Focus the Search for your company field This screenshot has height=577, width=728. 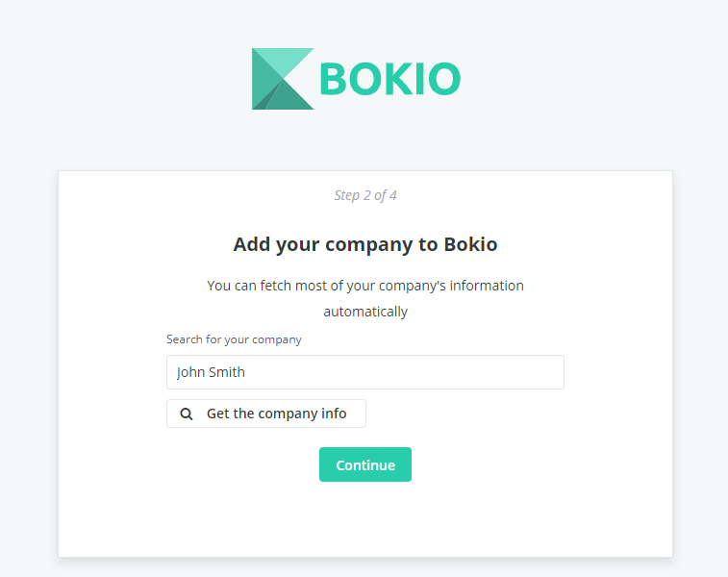(x=364, y=372)
